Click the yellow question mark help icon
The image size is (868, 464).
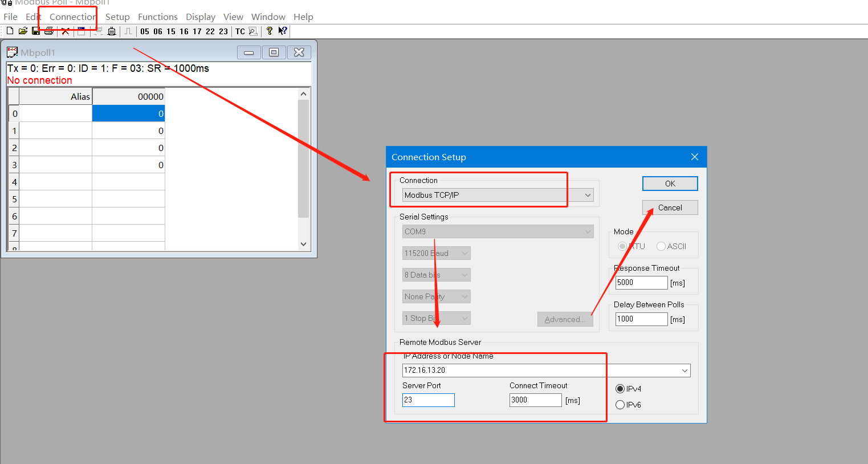click(269, 31)
